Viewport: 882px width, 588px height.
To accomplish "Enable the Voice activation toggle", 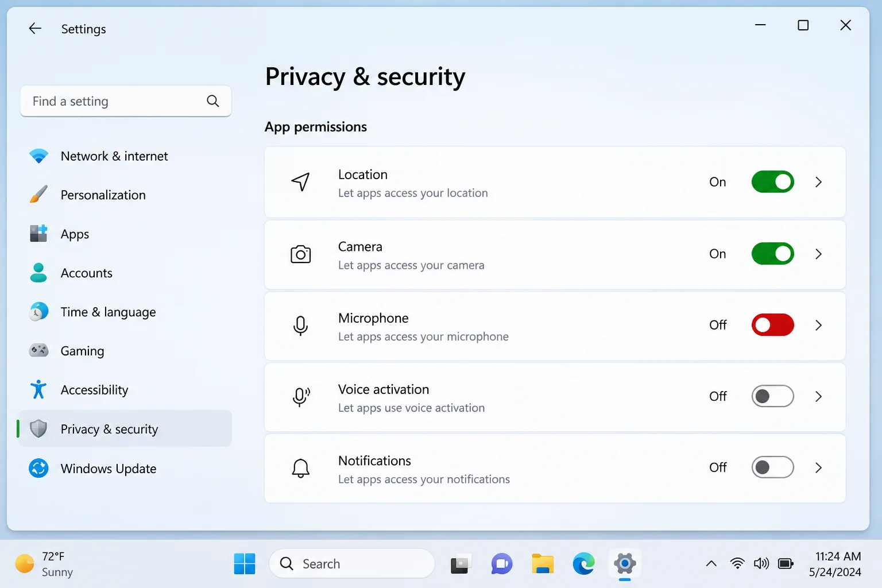I will pyautogui.click(x=773, y=396).
